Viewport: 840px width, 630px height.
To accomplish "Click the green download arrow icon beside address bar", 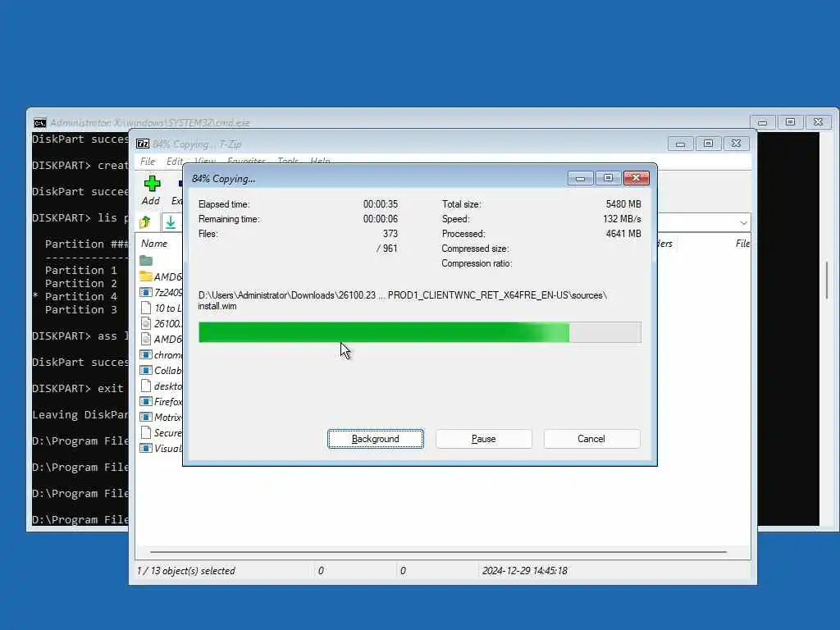I will [171, 221].
